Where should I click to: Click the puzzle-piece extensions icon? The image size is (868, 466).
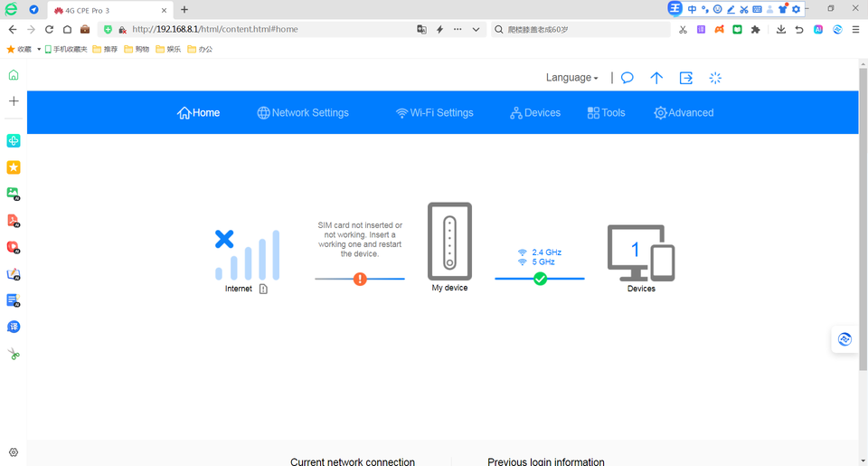[756, 29]
